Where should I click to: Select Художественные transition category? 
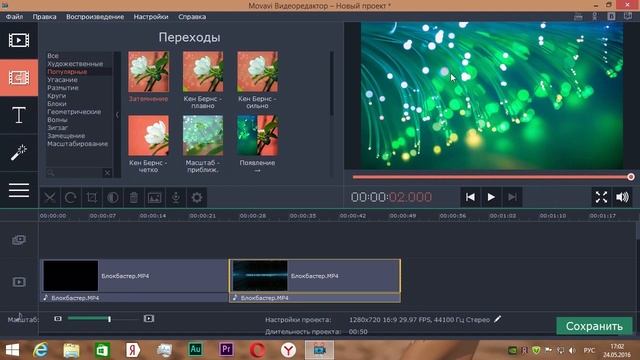point(75,64)
